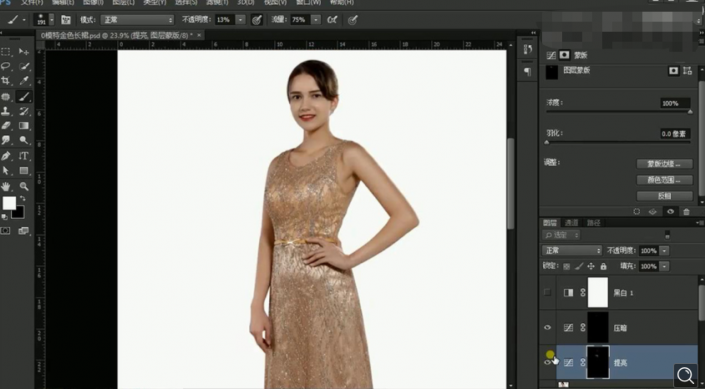
Task: Select the Type (T) tool
Action: click(24, 156)
